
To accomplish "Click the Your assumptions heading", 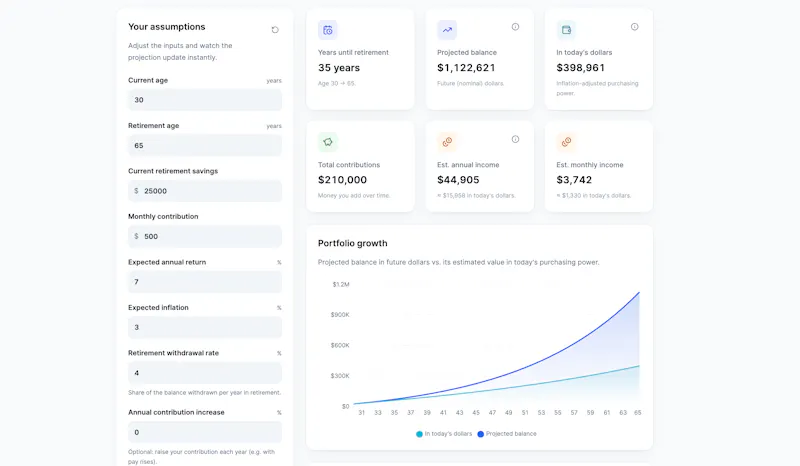I will [x=166, y=27].
